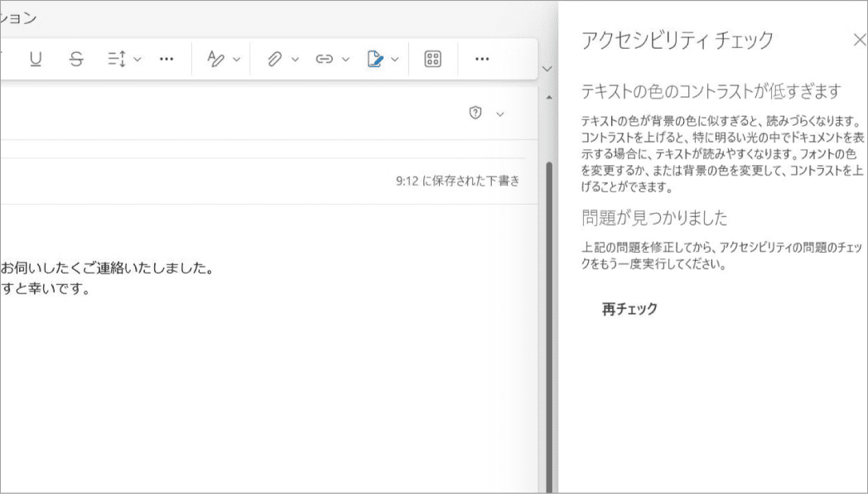
Task: Click the insert link icon
Action: [325, 59]
